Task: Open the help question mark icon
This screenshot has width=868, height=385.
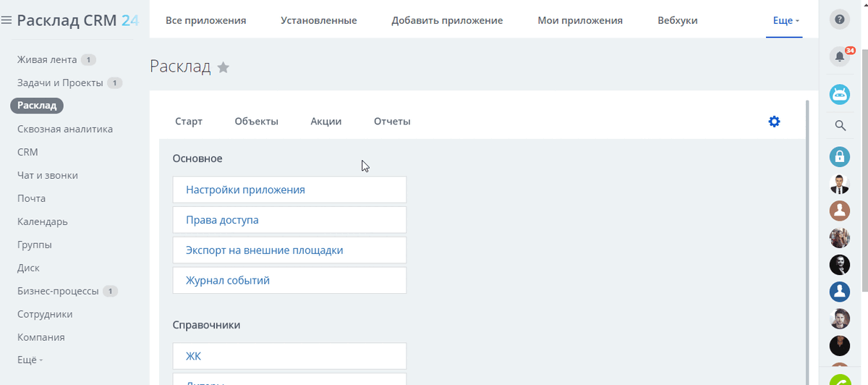Action: tap(840, 20)
